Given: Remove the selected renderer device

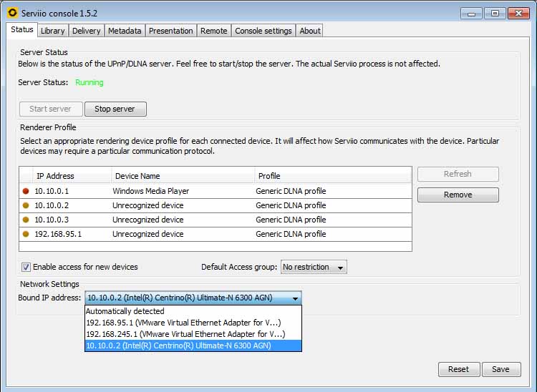Looking at the screenshot, I should [x=458, y=195].
